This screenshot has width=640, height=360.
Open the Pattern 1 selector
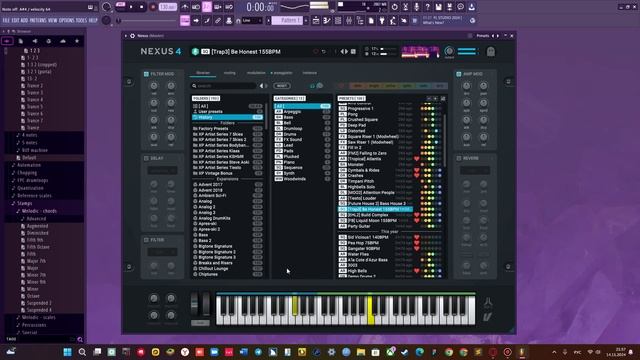pos(288,20)
